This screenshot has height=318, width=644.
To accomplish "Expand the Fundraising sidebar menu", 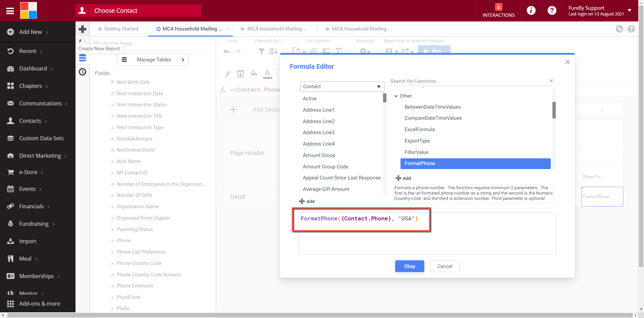I will (38, 224).
